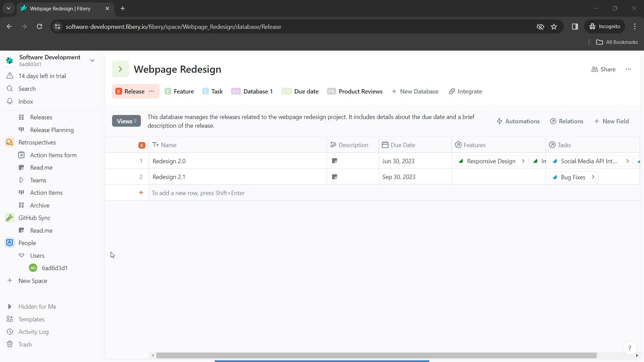
Task: Select the Due date tab
Action: coord(307,92)
